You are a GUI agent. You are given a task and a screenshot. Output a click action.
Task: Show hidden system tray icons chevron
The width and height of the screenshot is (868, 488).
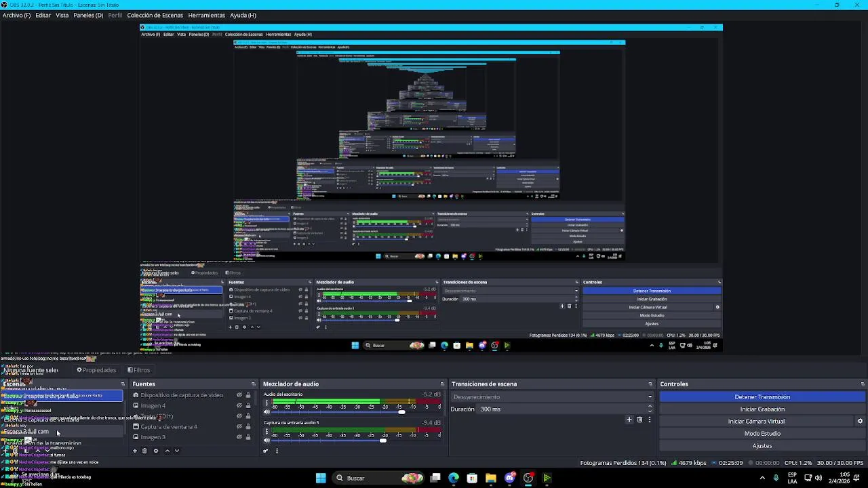click(x=762, y=478)
